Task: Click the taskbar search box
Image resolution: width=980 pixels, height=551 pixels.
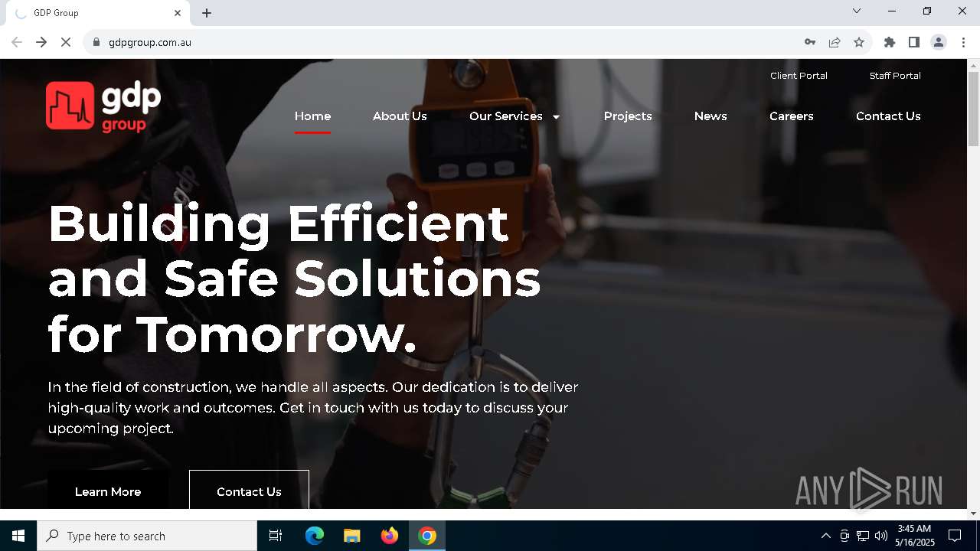Action: pos(147,536)
